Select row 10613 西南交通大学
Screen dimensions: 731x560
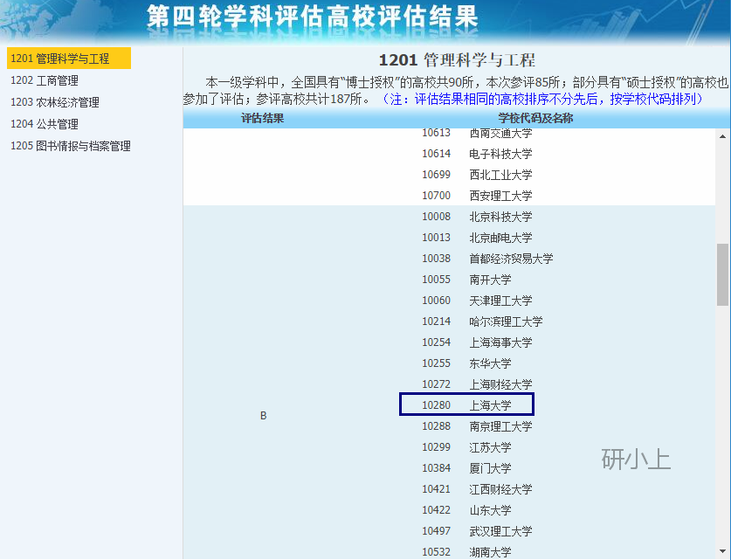pos(477,133)
